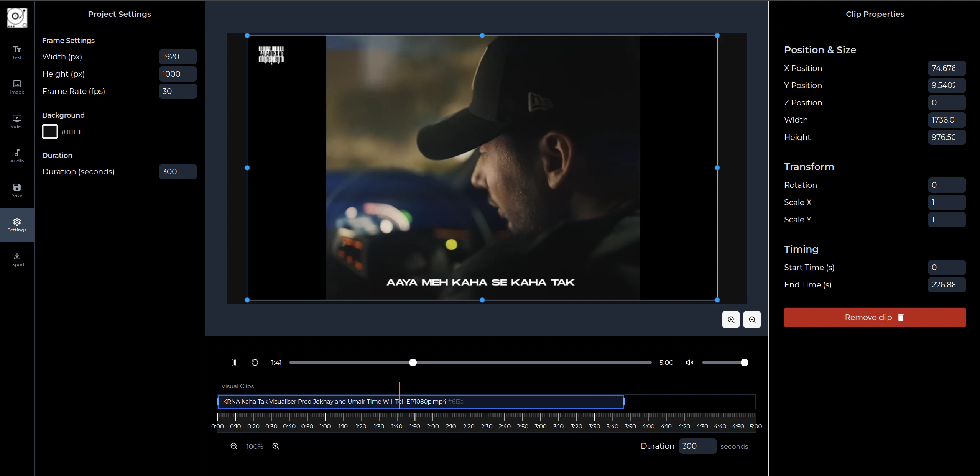Viewport: 980px width, 476px height.
Task: Zoom in on the canvas preview
Action: coord(731,320)
